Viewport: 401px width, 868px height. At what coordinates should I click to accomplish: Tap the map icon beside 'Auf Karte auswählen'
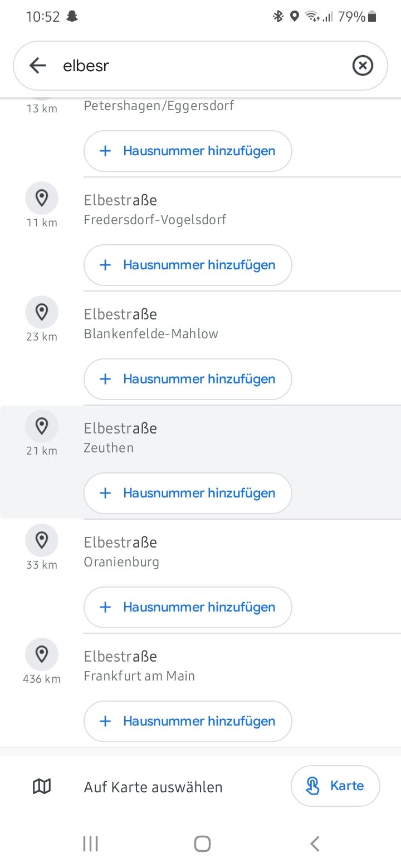42,786
